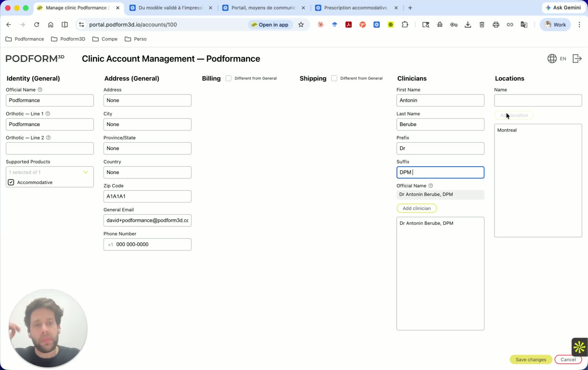Screen dimensions: 588x370
Task: Click the Country field
Action: (148, 172)
